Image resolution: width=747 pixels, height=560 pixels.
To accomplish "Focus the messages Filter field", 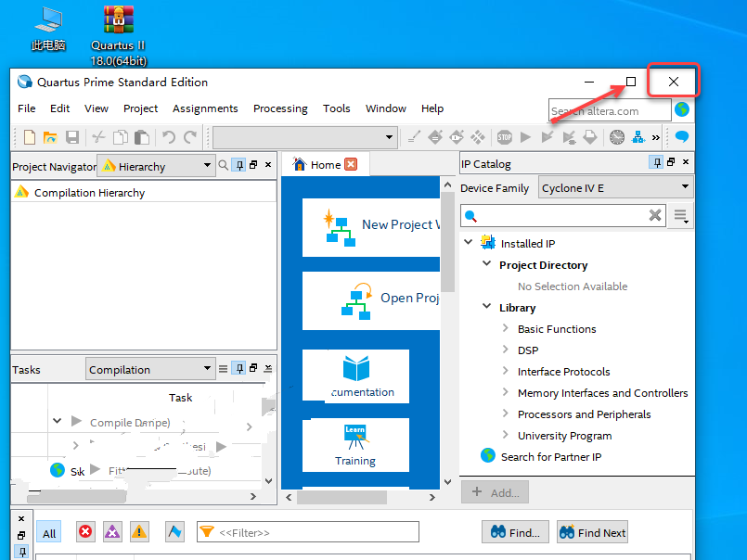I will (308, 532).
